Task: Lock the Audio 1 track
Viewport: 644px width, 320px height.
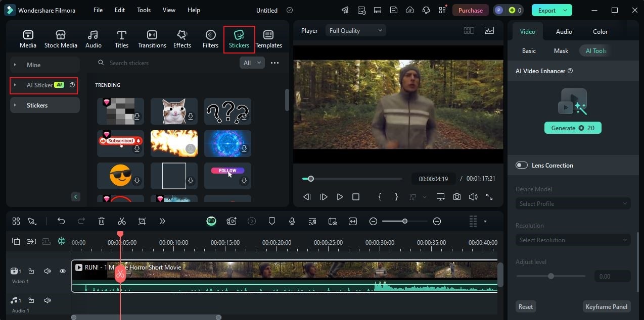Action: (31, 300)
